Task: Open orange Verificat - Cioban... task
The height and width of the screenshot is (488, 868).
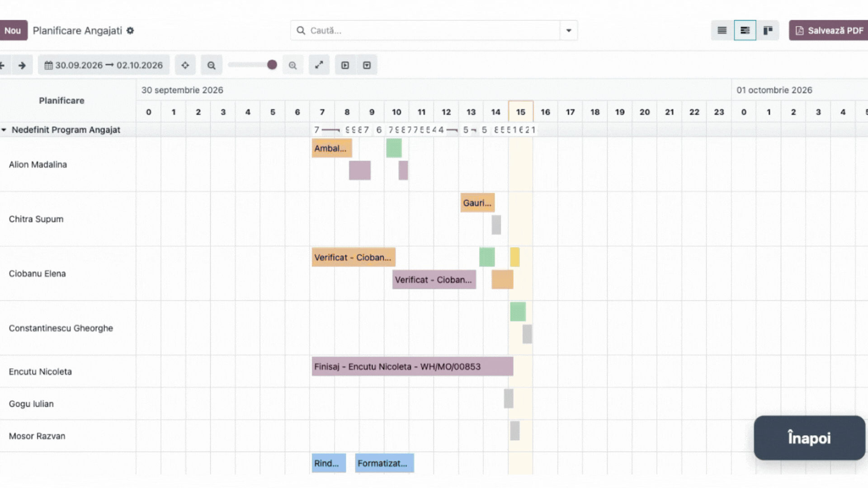Action: point(354,257)
